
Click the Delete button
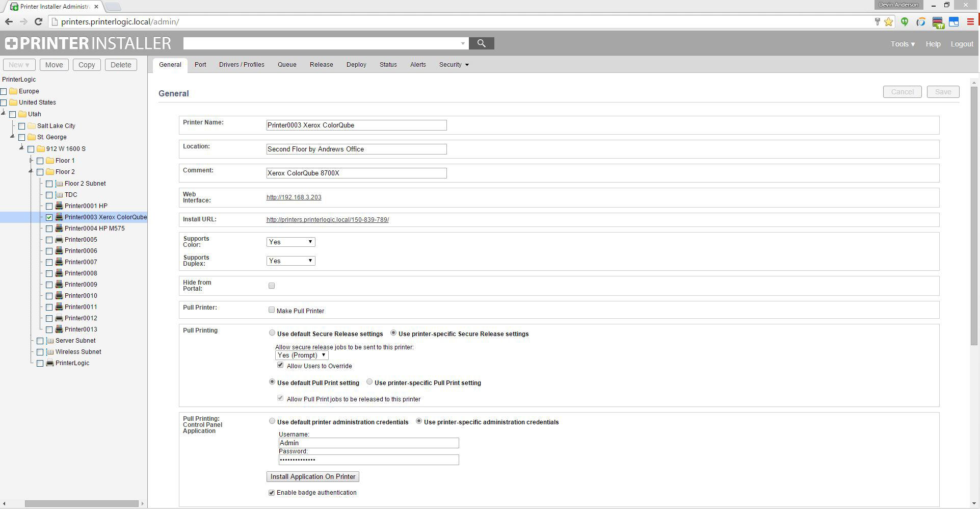click(x=121, y=65)
